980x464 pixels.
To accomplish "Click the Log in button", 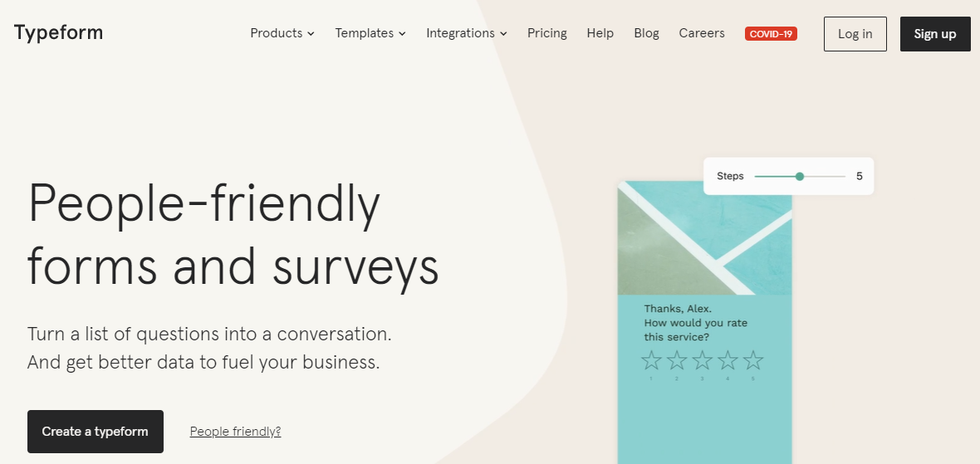I will pos(855,34).
